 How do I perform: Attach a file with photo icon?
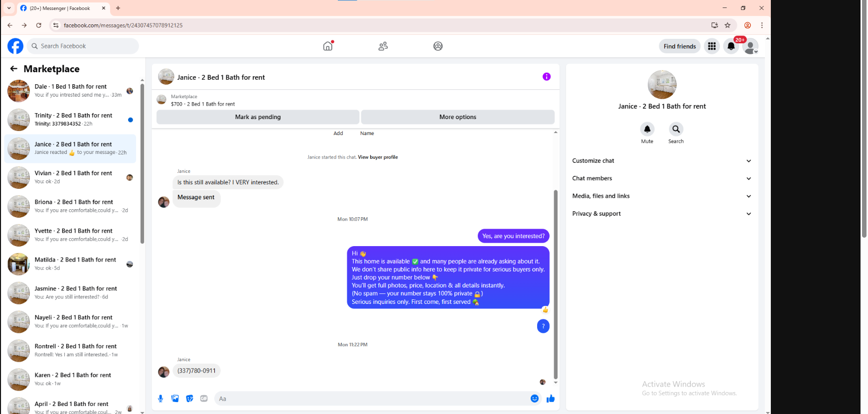(175, 399)
